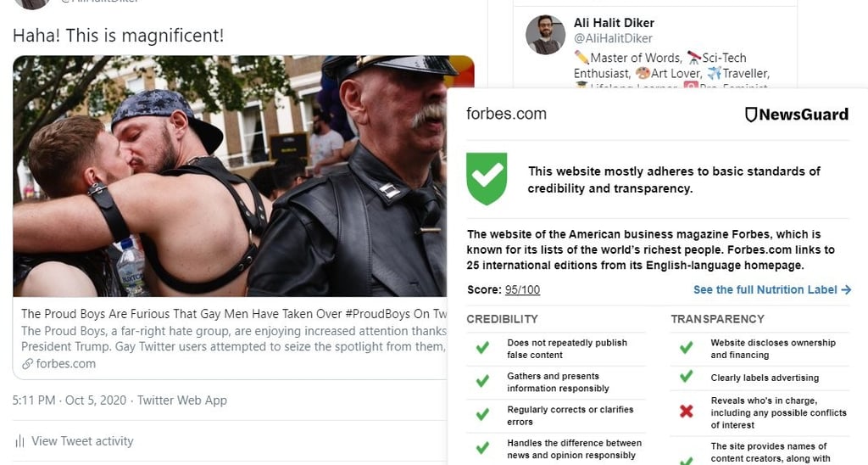Click the NewsGuard logo

click(x=797, y=115)
